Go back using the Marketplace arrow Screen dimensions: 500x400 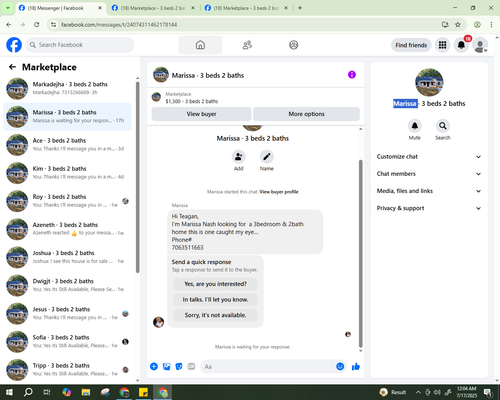point(12,67)
